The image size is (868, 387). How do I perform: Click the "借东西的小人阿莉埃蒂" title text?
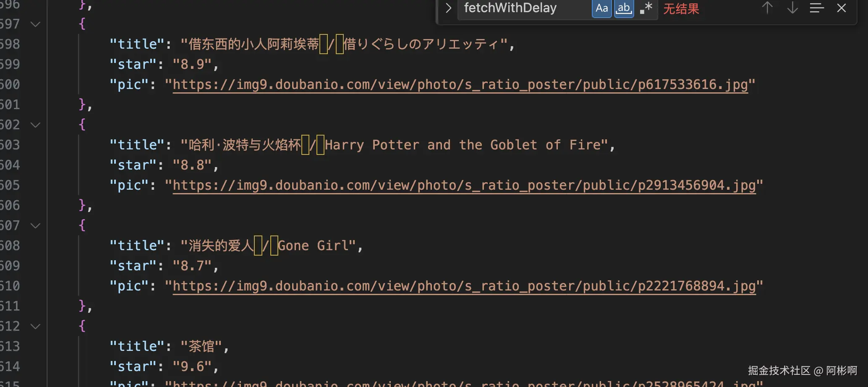pos(254,44)
